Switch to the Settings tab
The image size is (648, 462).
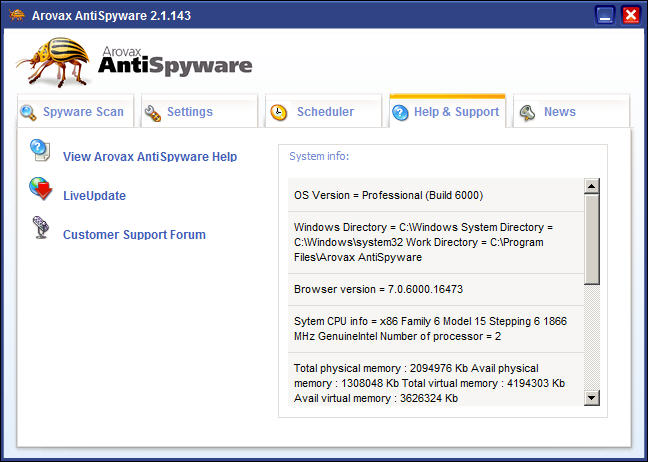point(199,111)
